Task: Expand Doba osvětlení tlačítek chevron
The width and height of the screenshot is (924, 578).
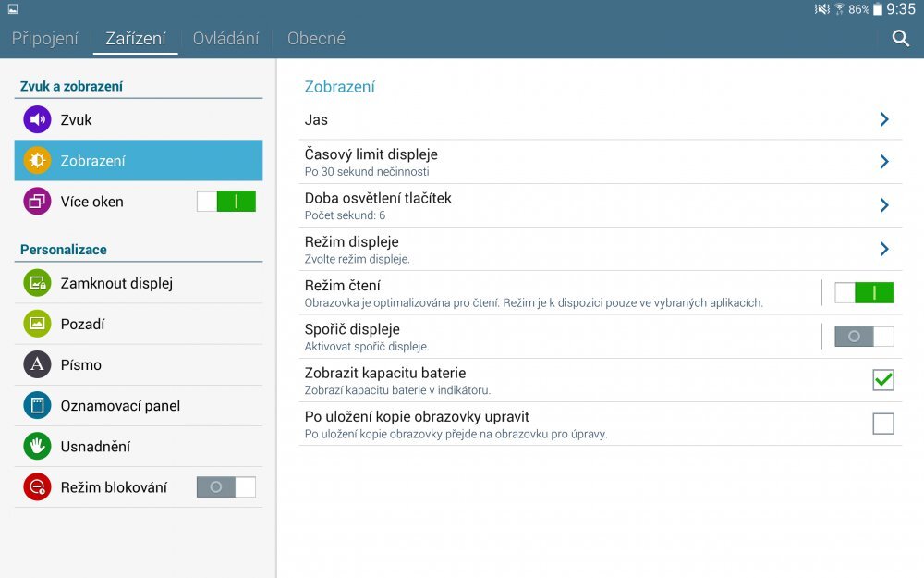Action: pos(884,205)
